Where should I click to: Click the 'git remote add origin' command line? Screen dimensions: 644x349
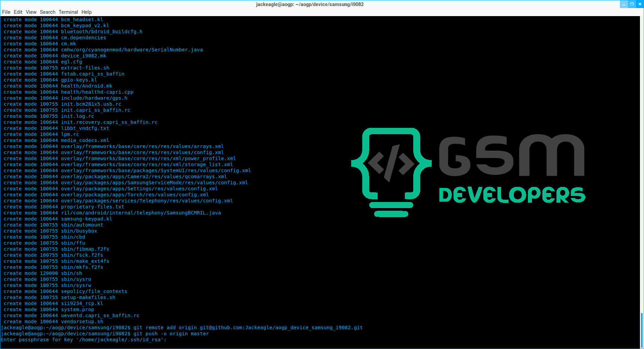click(181, 328)
